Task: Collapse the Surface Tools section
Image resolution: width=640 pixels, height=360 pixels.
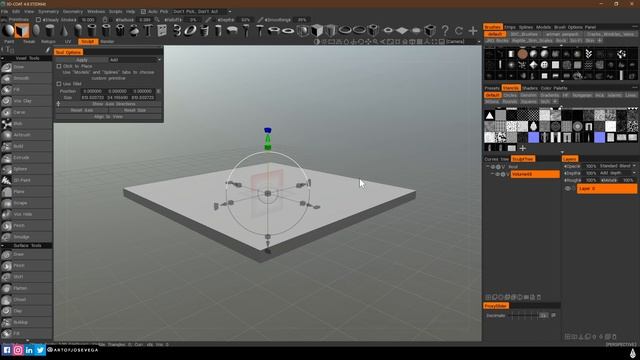Action: click(3, 246)
